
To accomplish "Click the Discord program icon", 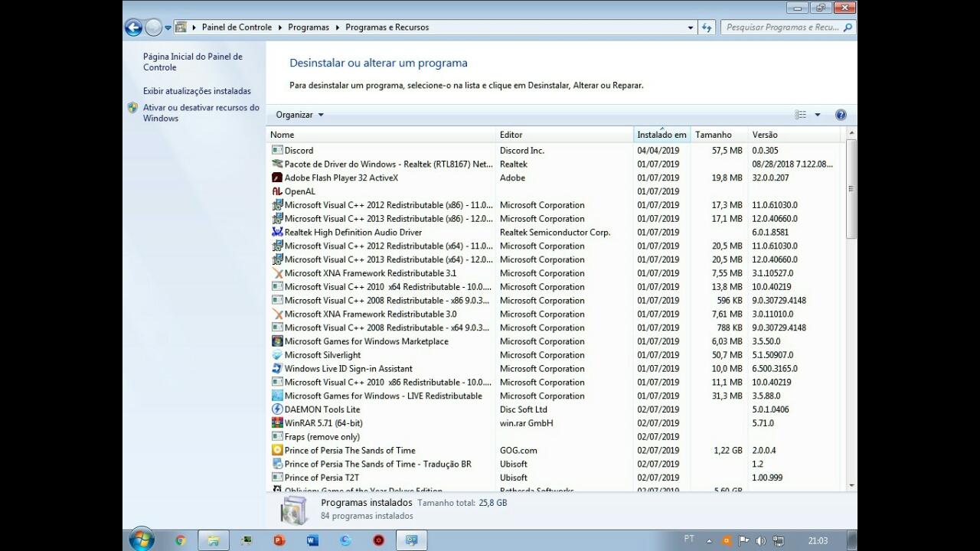I will pos(277,151).
